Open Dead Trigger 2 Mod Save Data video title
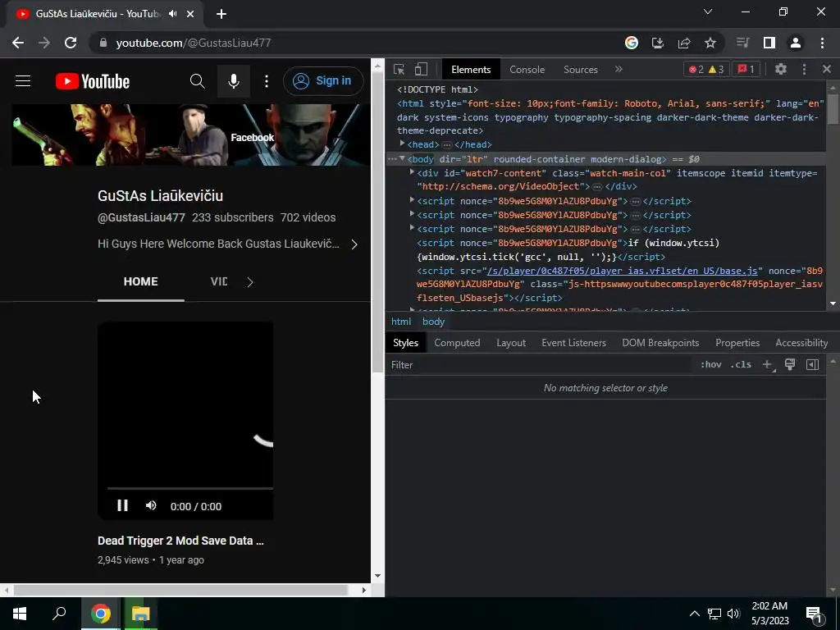This screenshot has height=630, width=840. (x=180, y=541)
